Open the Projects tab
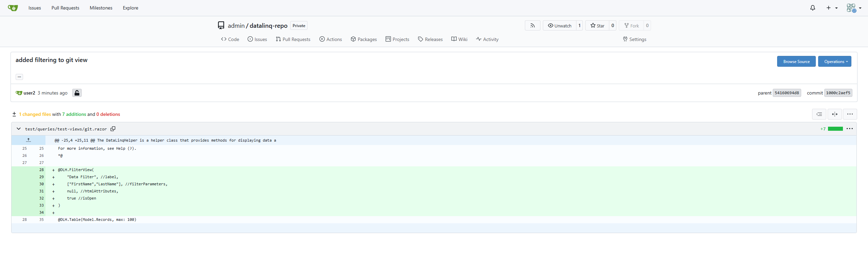 coord(397,39)
